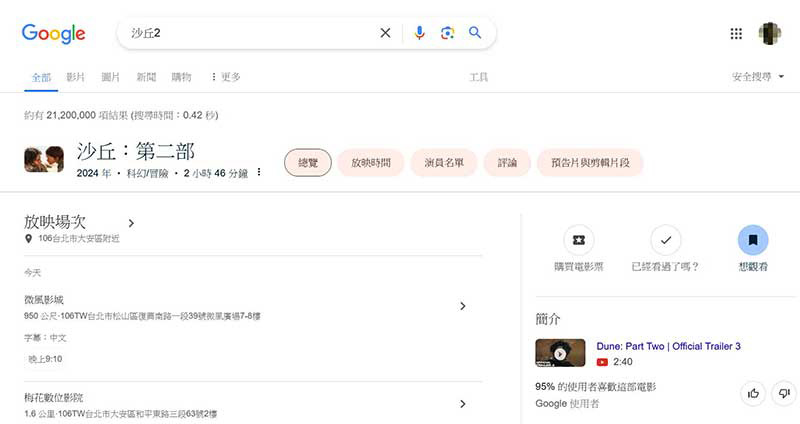
Task: Click the magnifier search icon
Action: click(475, 33)
